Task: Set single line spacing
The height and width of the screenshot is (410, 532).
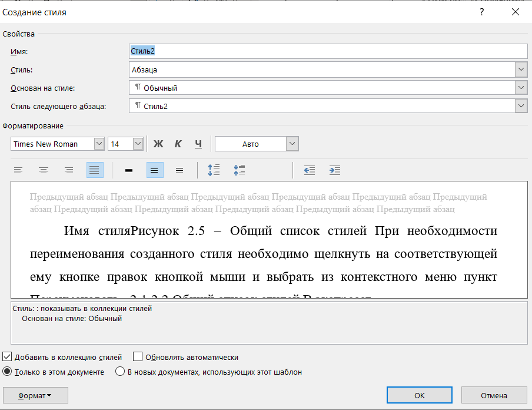Action: tap(129, 170)
